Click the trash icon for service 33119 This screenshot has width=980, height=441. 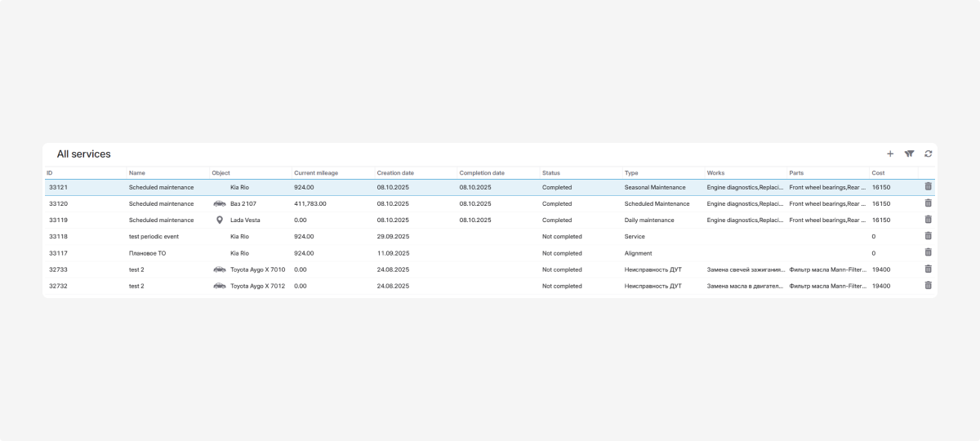click(928, 220)
